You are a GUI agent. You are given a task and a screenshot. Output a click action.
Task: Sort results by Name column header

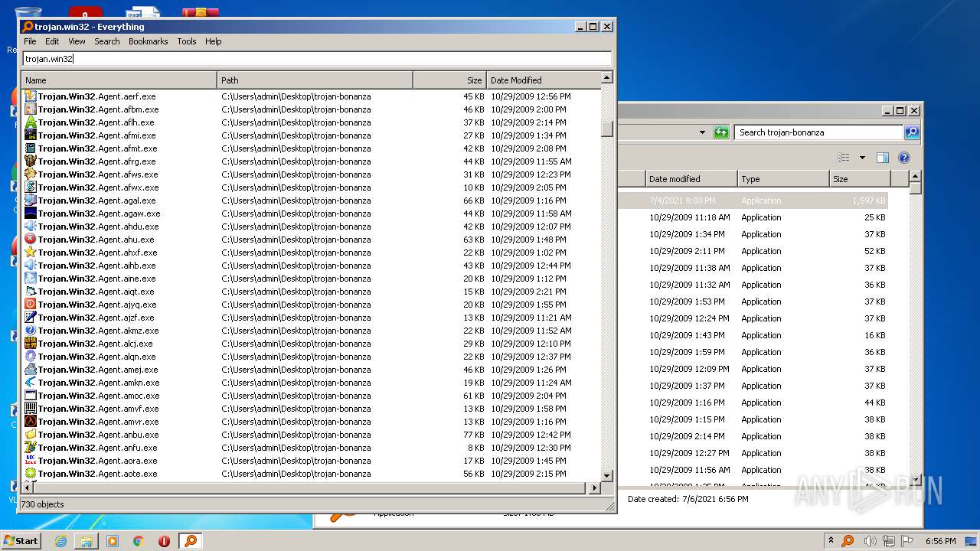pos(119,80)
